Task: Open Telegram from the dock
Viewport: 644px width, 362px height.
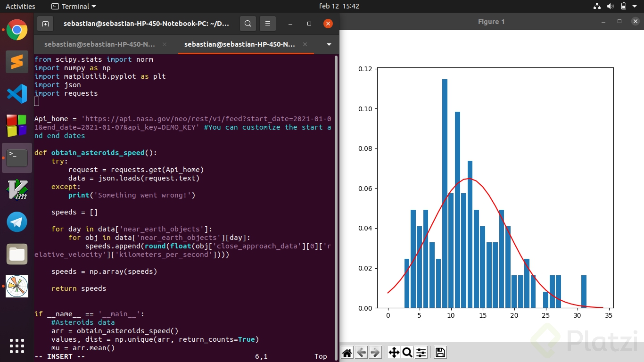Action: [17, 222]
